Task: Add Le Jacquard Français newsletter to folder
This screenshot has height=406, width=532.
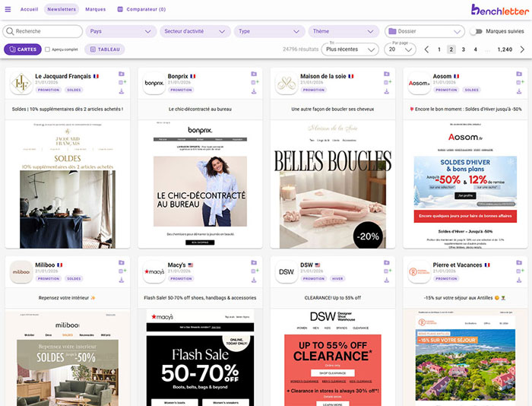Action: tap(122, 74)
